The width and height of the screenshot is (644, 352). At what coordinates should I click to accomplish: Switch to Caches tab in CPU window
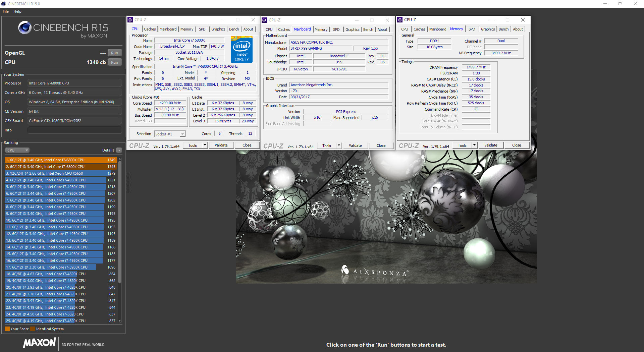(x=150, y=29)
